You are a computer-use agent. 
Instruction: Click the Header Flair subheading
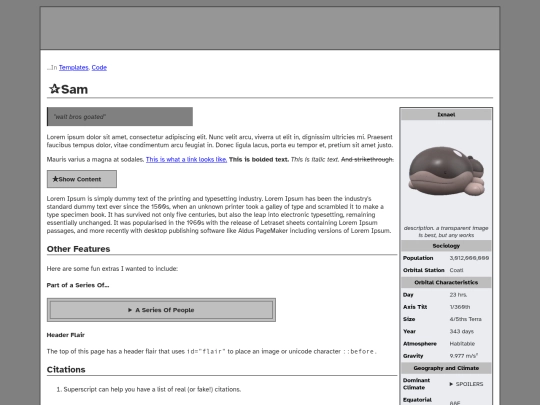[66, 335]
